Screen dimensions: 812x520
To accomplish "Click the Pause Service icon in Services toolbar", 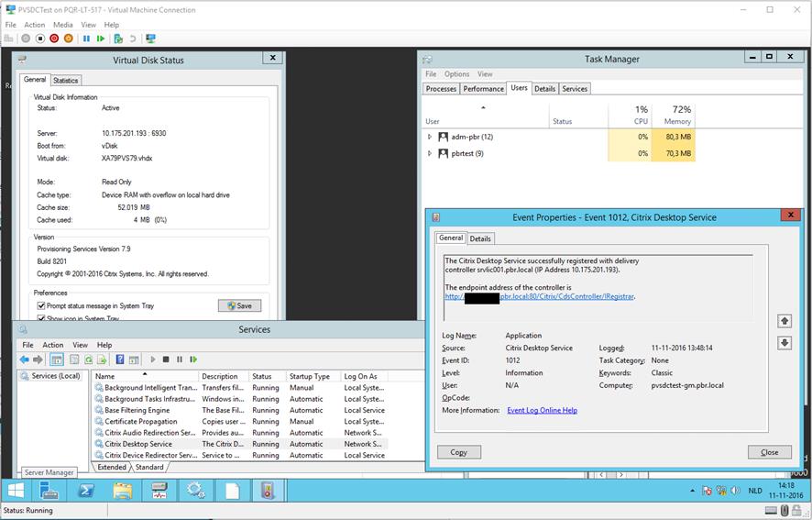I will (x=180, y=360).
